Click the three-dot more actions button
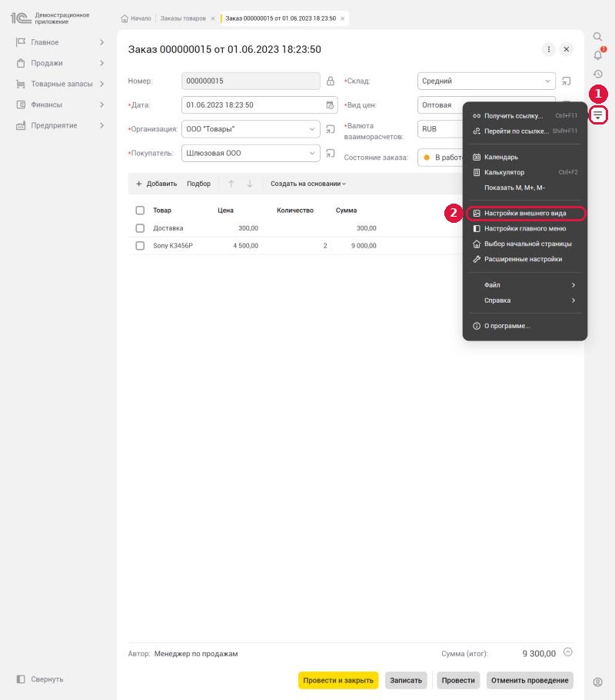The image size is (615, 700). [548, 49]
